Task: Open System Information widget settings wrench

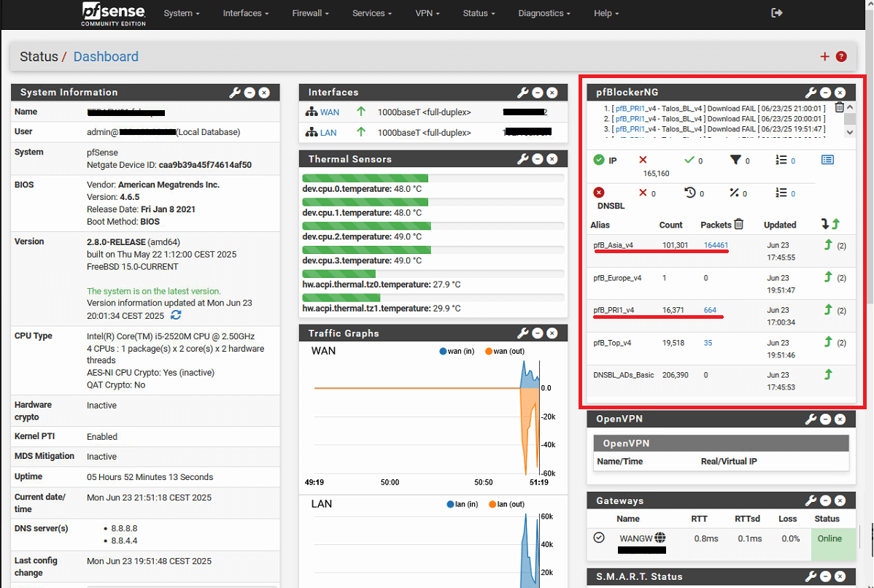Action: pos(235,93)
